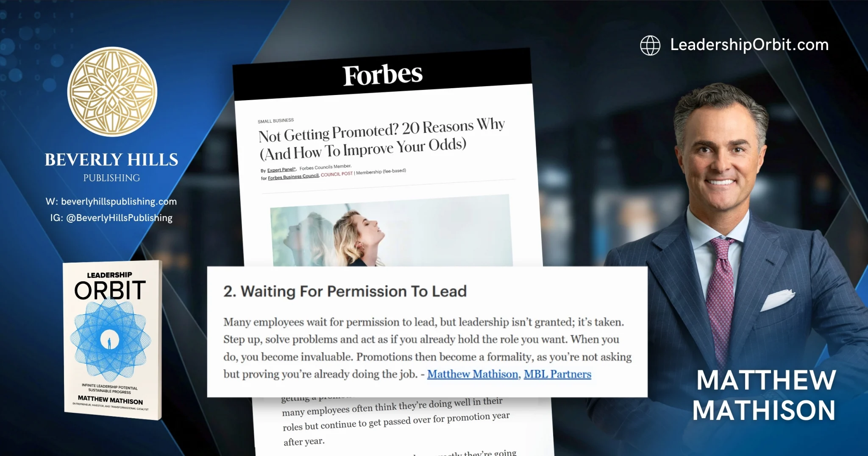Click the Forbes logo header

coord(383,75)
